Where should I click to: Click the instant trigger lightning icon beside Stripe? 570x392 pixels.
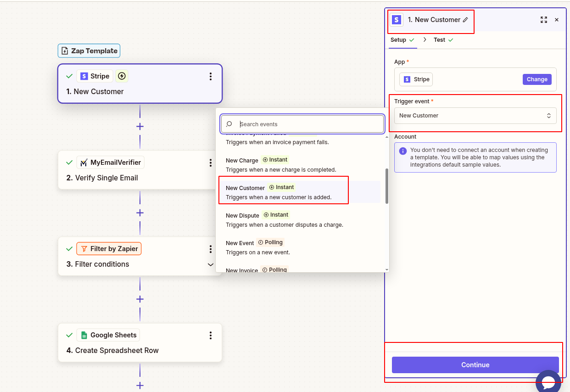(x=121, y=76)
